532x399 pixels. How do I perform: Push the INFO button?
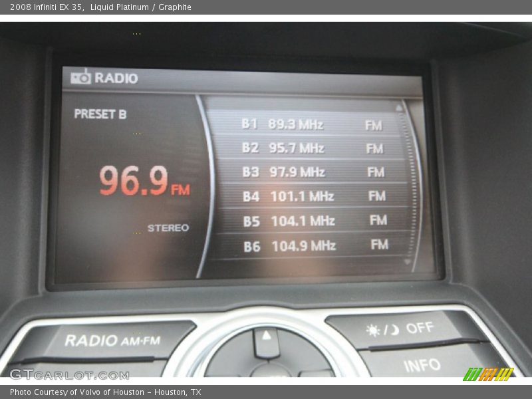(422, 365)
